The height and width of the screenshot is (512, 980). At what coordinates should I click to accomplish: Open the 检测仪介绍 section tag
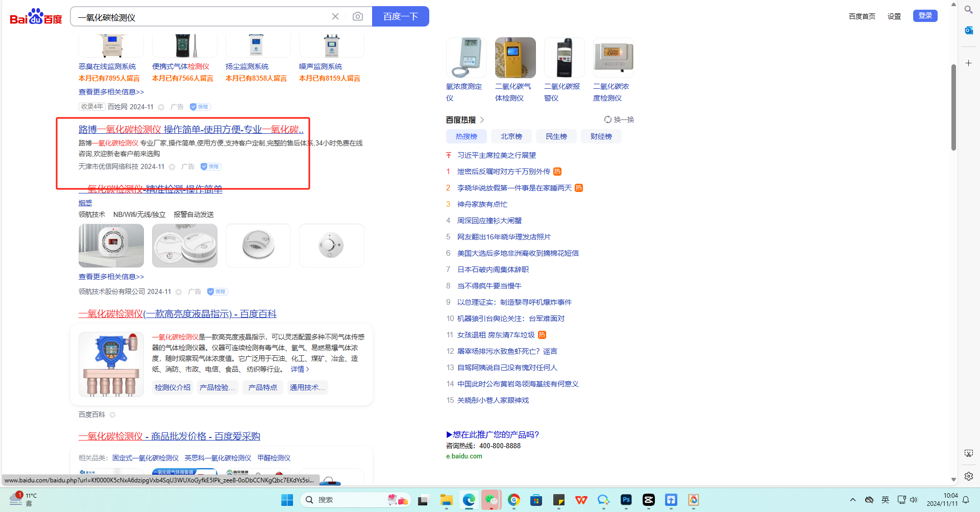tap(173, 387)
